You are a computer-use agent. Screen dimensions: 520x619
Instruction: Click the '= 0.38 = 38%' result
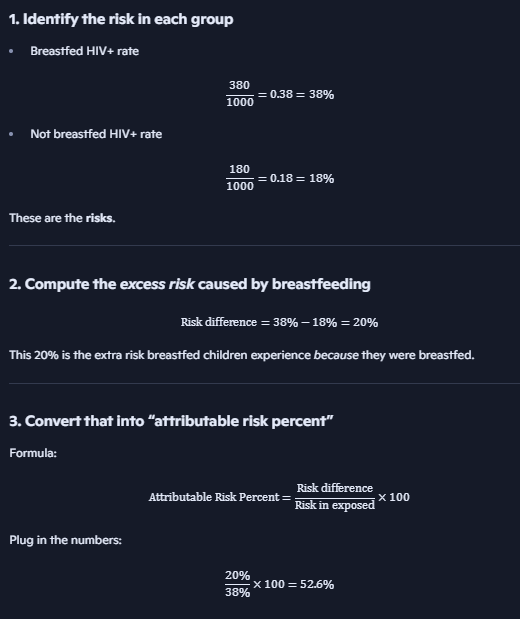(x=296, y=94)
